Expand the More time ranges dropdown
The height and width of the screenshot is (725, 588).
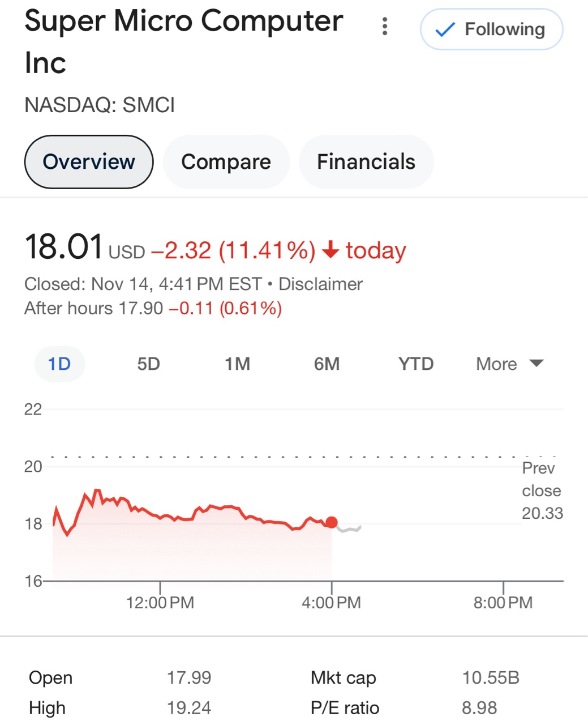tap(497, 364)
